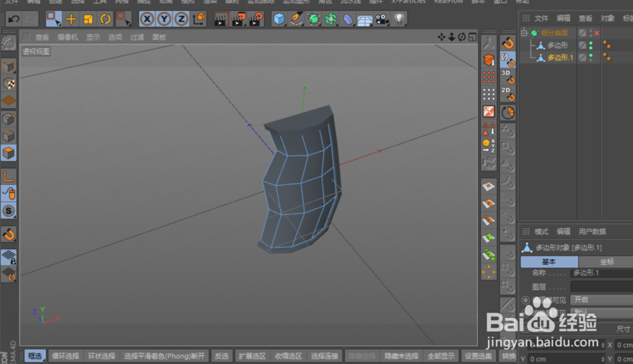This screenshot has width=633, height=364.
Task: Open the MoGraph array objects icon
Action: [x=330, y=19]
